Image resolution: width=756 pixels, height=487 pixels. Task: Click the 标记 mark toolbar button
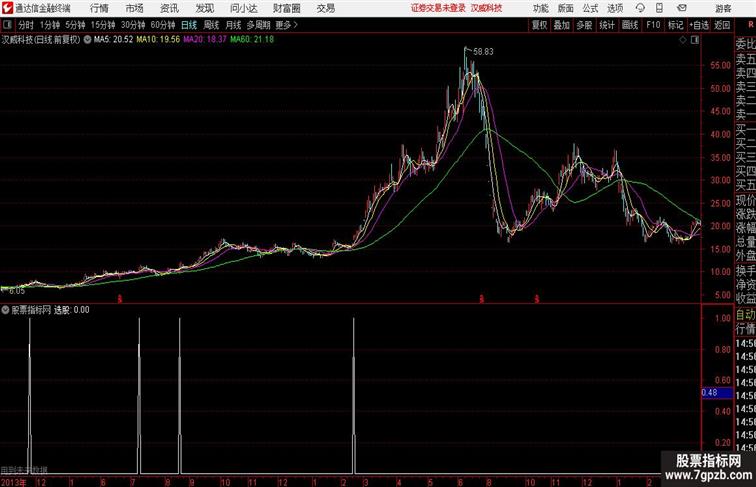(675, 25)
